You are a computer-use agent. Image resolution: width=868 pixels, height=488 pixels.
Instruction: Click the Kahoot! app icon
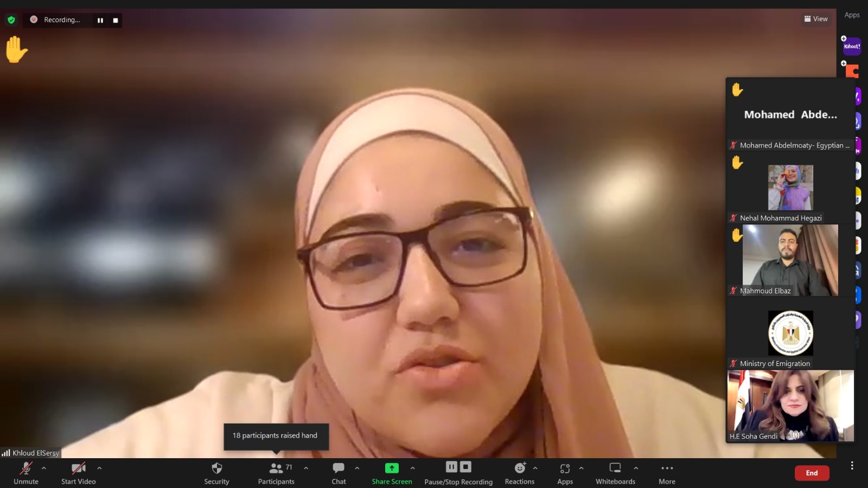(x=852, y=47)
